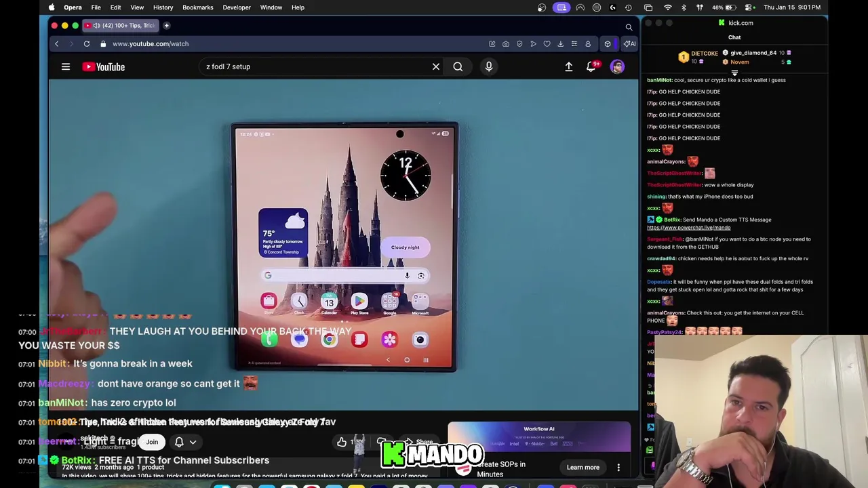Go to YouTube home via logo
This screenshot has width=868, height=488.
(104, 66)
